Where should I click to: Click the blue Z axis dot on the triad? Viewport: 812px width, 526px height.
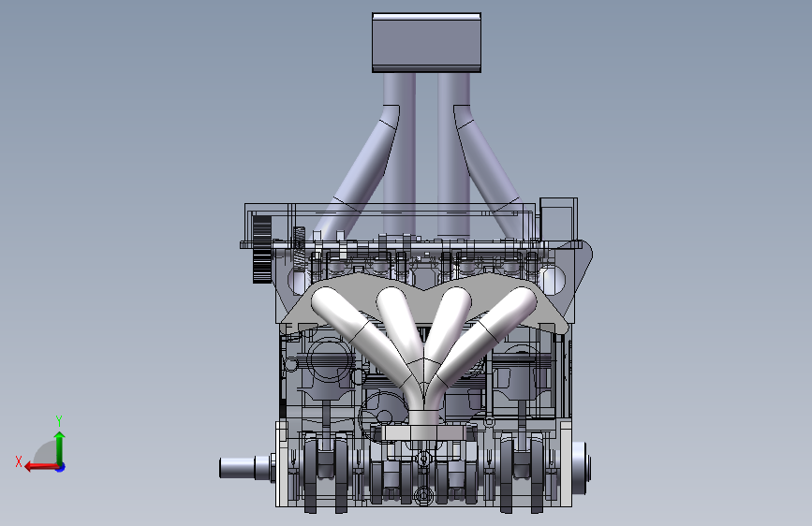coord(61,467)
